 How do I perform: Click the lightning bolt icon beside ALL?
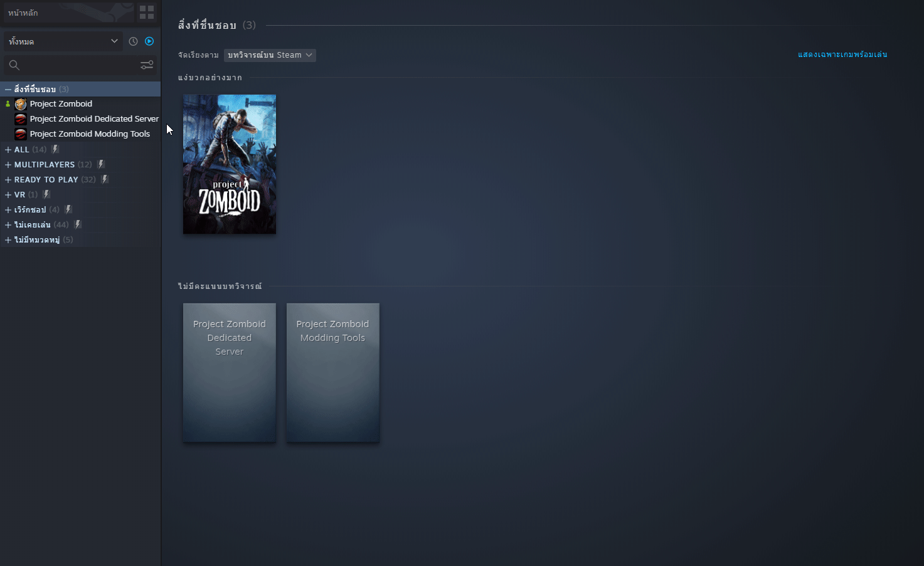(55, 149)
